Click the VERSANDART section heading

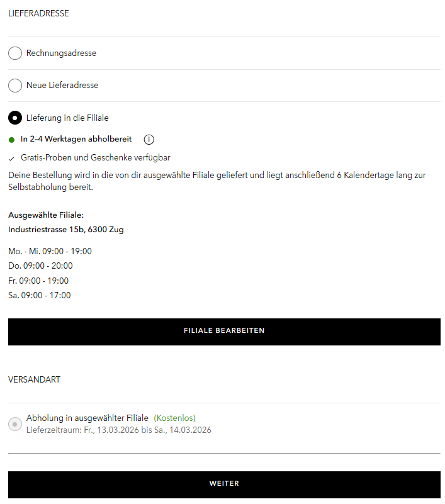[34, 379]
